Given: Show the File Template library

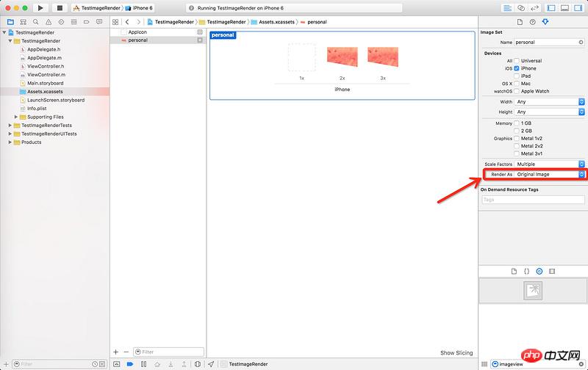Looking at the screenshot, I should pyautogui.click(x=514, y=271).
